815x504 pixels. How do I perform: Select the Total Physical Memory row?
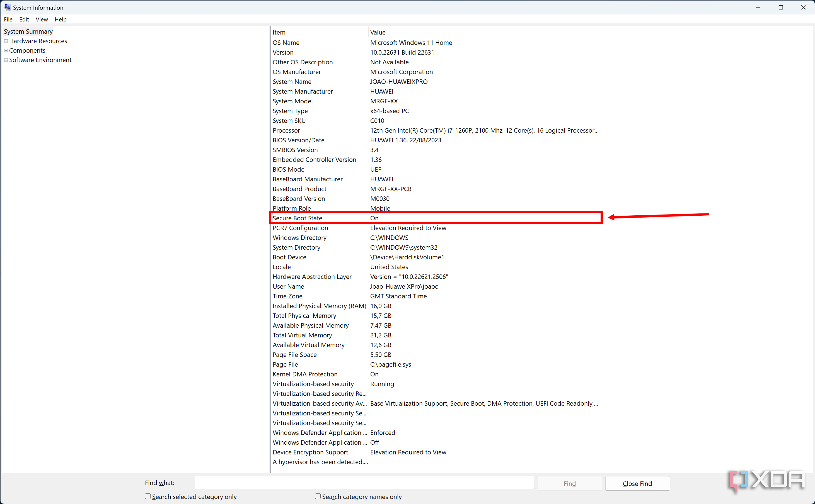[435, 316]
